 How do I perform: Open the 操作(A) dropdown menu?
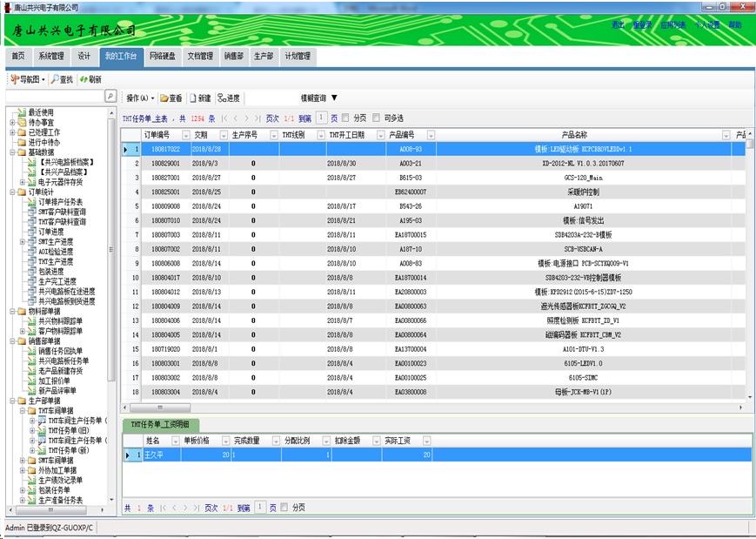[140, 98]
